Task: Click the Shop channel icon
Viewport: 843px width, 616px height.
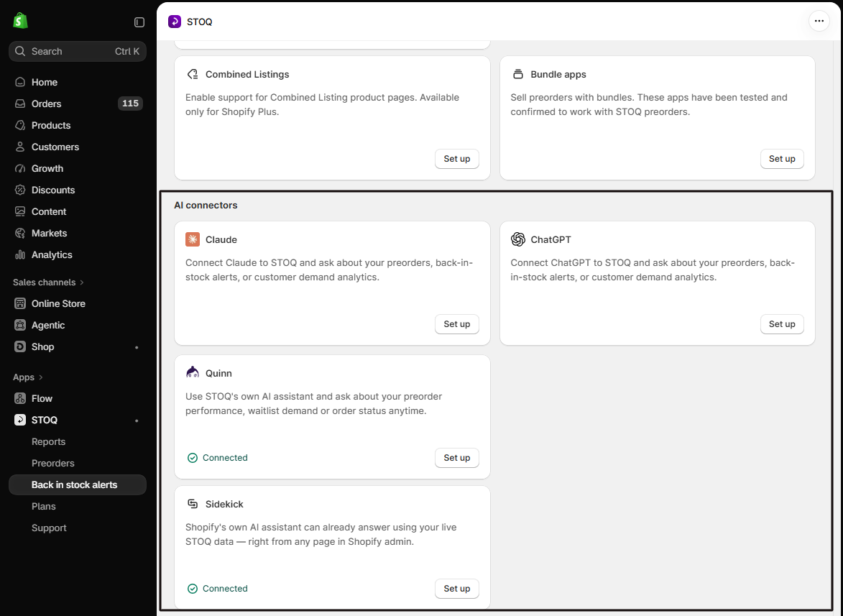Action: click(20, 346)
